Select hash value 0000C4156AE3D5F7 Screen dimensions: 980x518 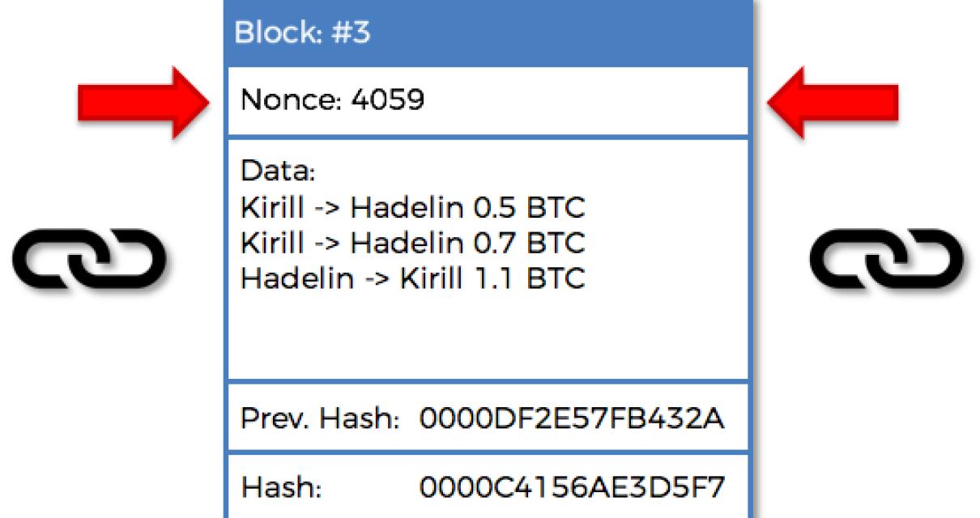(572, 487)
